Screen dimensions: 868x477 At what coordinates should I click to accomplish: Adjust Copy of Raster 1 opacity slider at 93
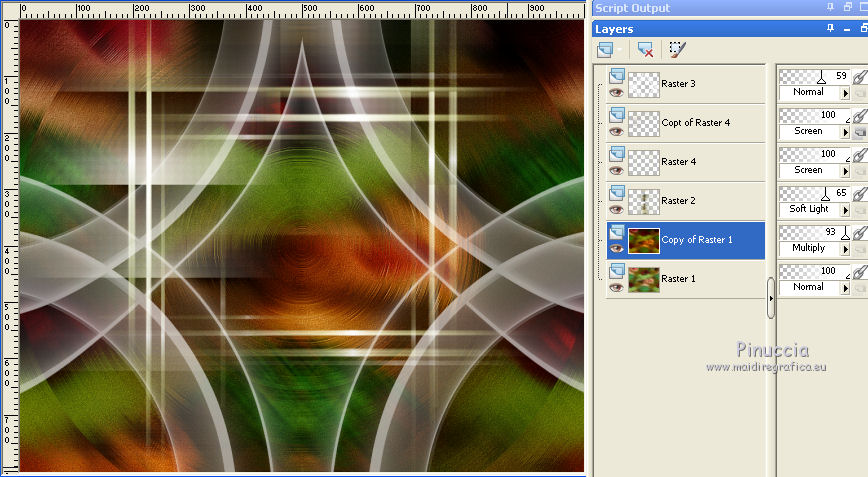(845, 232)
